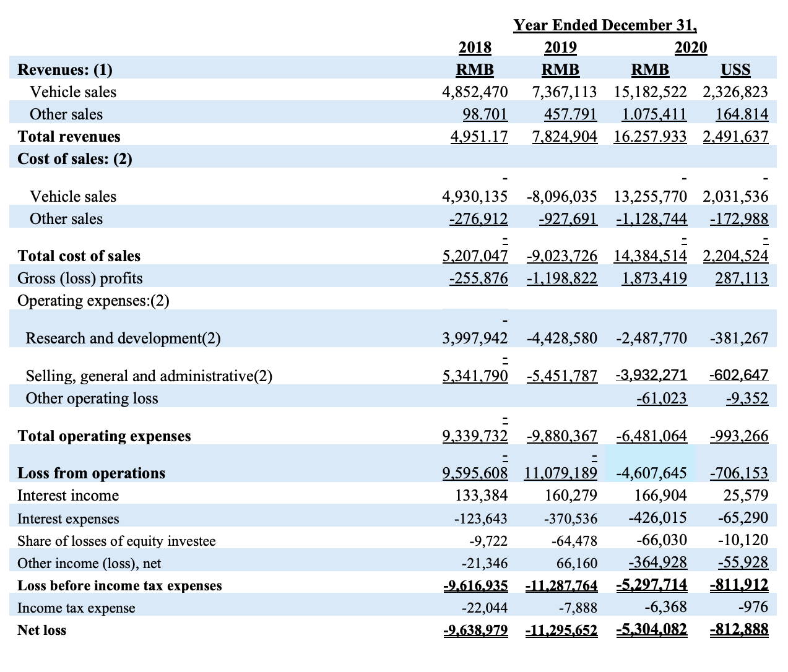Click the 2020 column header
The width and height of the screenshot is (788, 672).
pos(690,48)
